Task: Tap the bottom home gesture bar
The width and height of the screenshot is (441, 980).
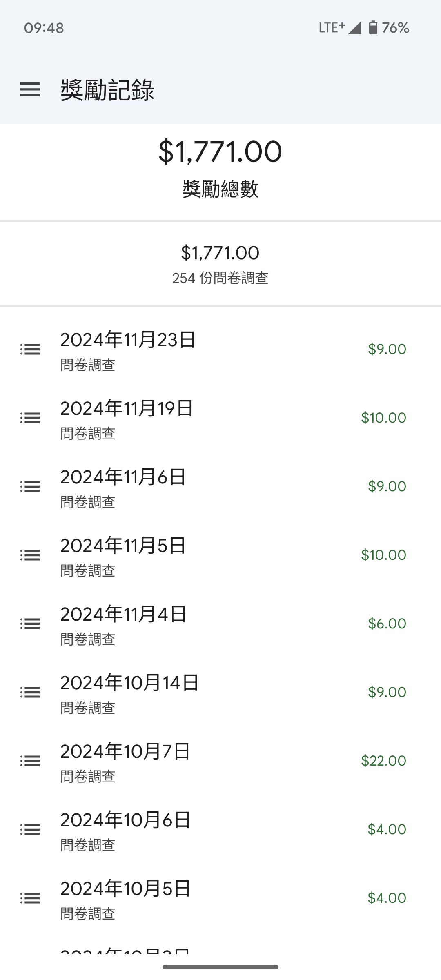Action: (220, 967)
